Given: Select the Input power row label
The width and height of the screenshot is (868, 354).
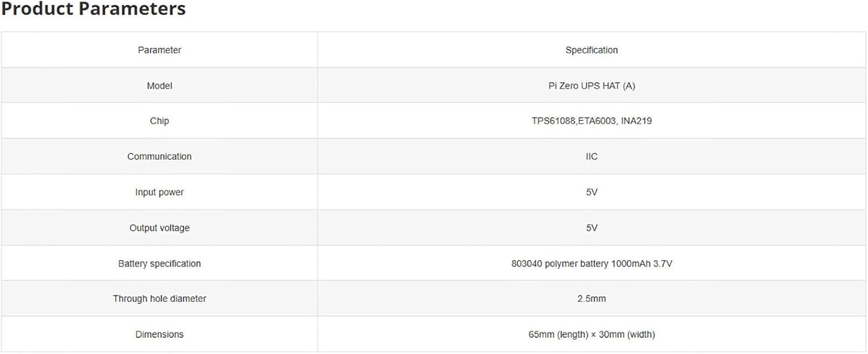Looking at the screenshot, I should click(159, 192).
